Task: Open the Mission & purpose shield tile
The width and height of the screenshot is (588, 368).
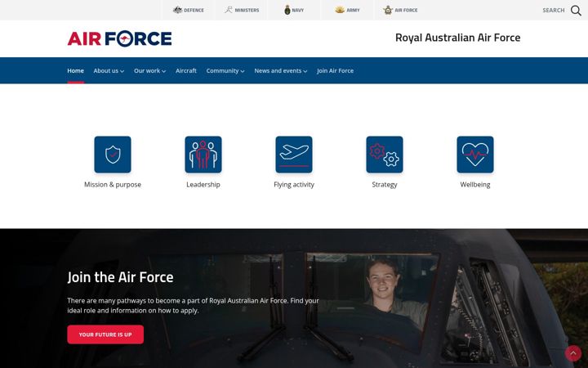Action: [113, 155]
